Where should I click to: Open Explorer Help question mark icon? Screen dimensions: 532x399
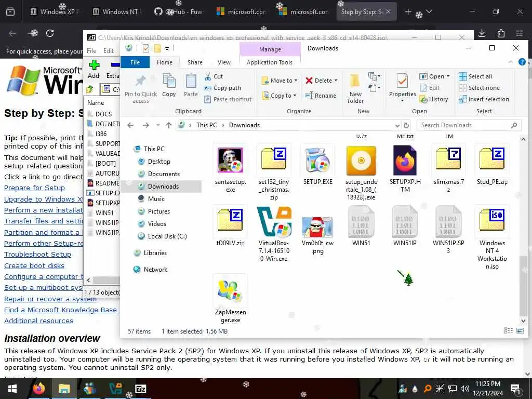(522, 62)
